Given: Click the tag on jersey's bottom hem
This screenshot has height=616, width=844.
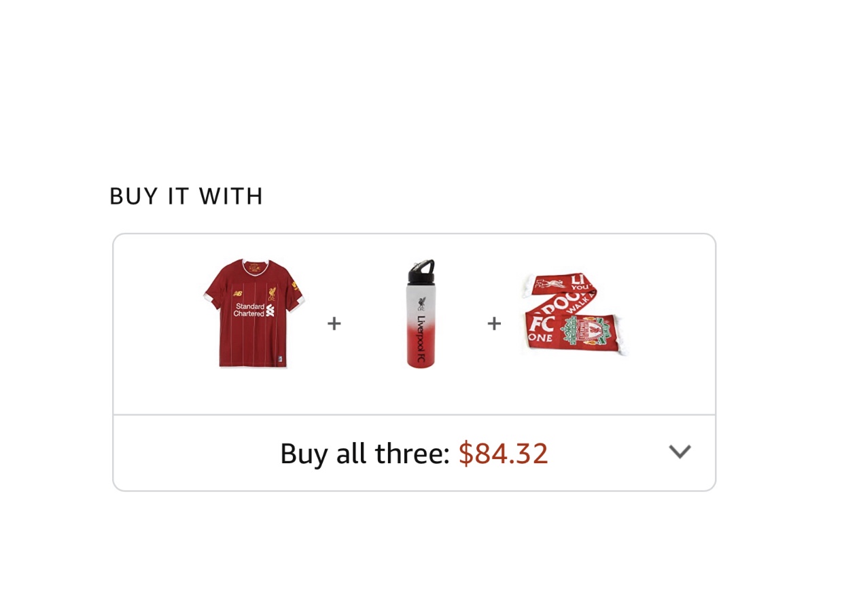Looking at the screenshot, I should 279,359.
